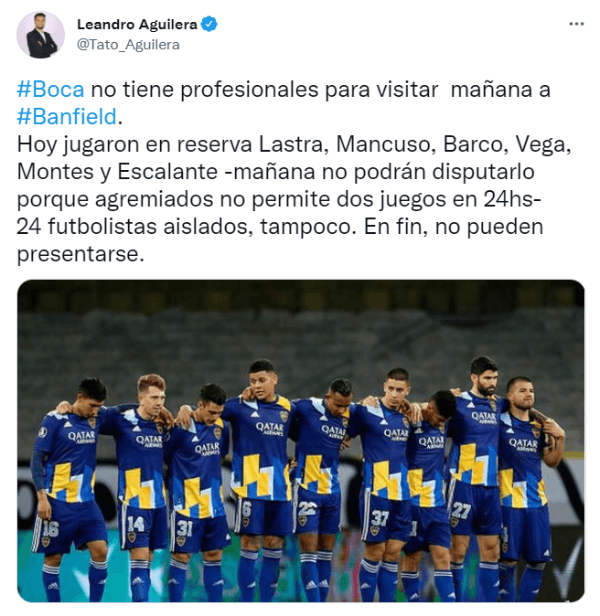
Task: Click the rightmost player in the photo
Action: coord(528,489)
